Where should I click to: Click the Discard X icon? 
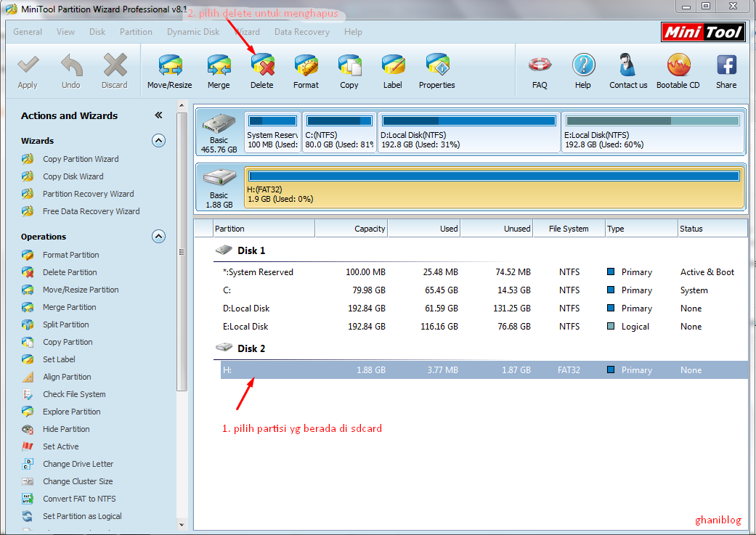pyautogui.click(x=115, y=65)
